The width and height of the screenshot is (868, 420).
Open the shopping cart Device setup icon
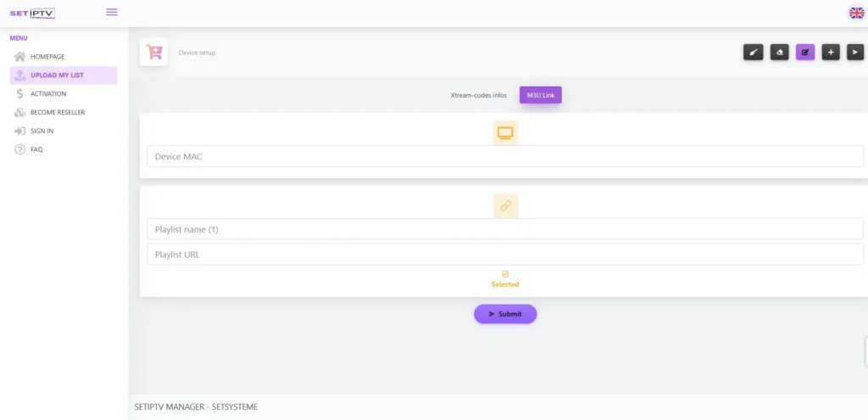(154, 52)
